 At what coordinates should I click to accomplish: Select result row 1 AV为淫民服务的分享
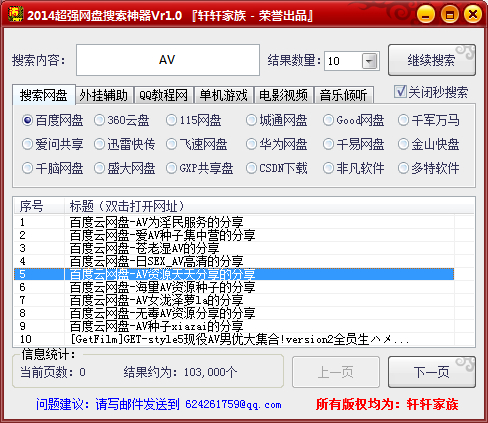(234, 222)
